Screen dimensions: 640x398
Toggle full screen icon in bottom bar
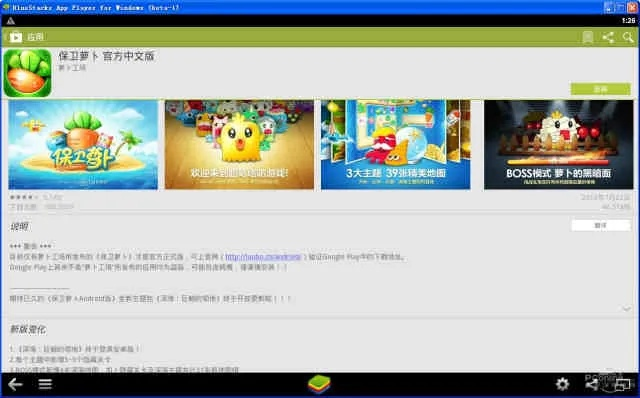[623, 384]
